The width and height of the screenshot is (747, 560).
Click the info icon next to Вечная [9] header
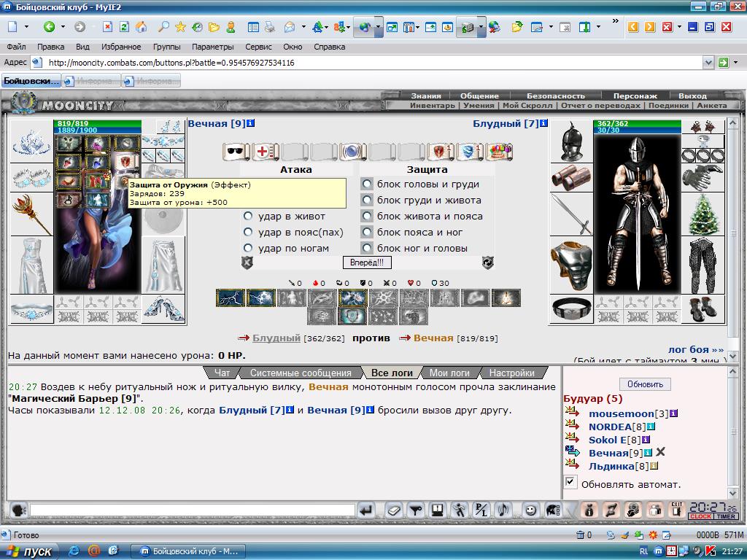pos(251,123)
